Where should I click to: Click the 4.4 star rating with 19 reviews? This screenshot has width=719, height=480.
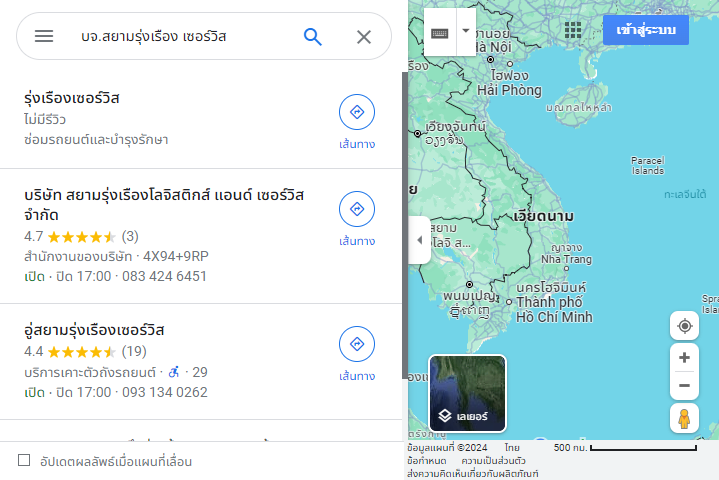[85, 352]
